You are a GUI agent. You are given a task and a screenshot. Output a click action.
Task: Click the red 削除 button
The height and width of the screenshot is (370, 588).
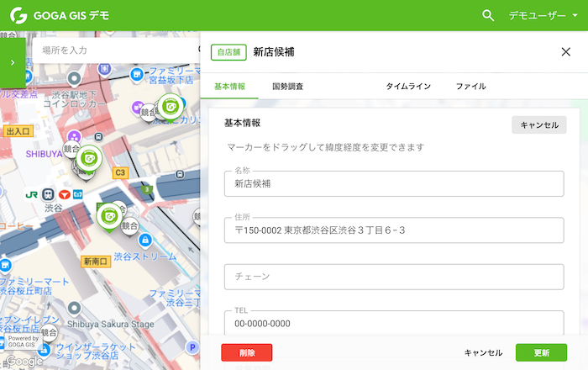247,352
